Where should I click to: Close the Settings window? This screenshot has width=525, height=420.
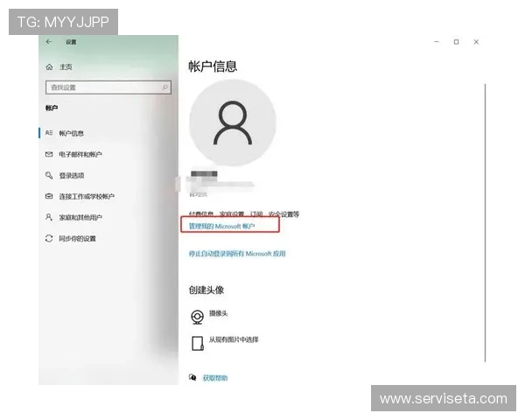(x=476, y=41)
